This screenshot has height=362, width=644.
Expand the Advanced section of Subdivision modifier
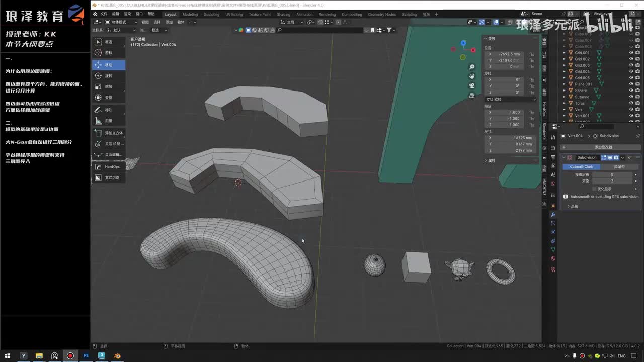coord(574,206)
